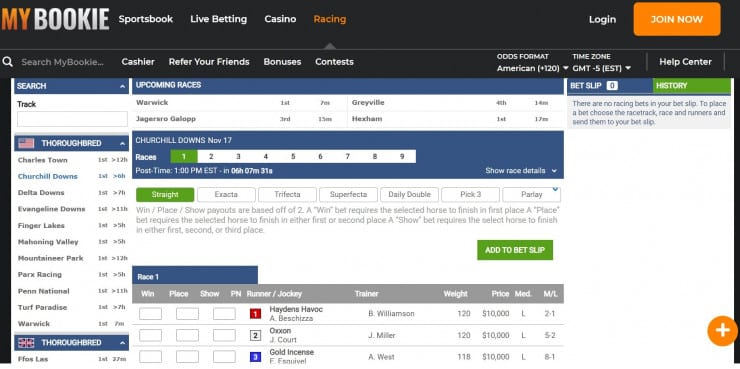This screenshot has height=369, width=740.
Task: Select race number 2
Action: click(211, 157)
